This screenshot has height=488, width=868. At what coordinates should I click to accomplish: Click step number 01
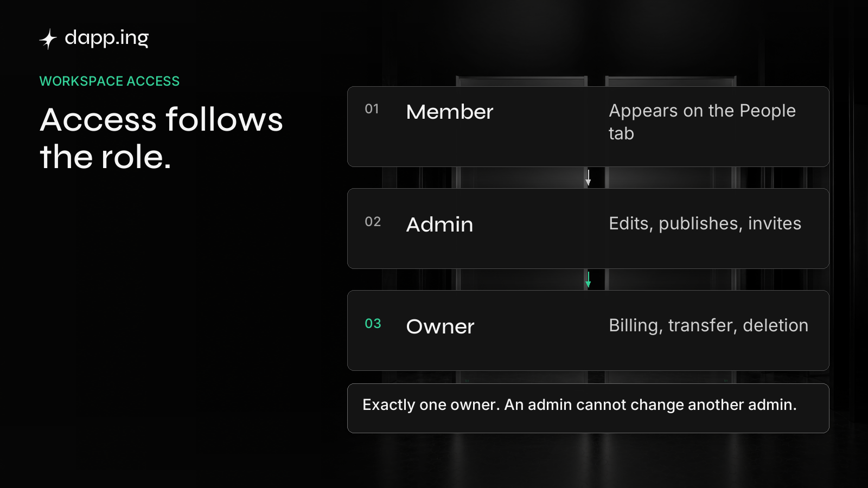click(x=372, y=109)
